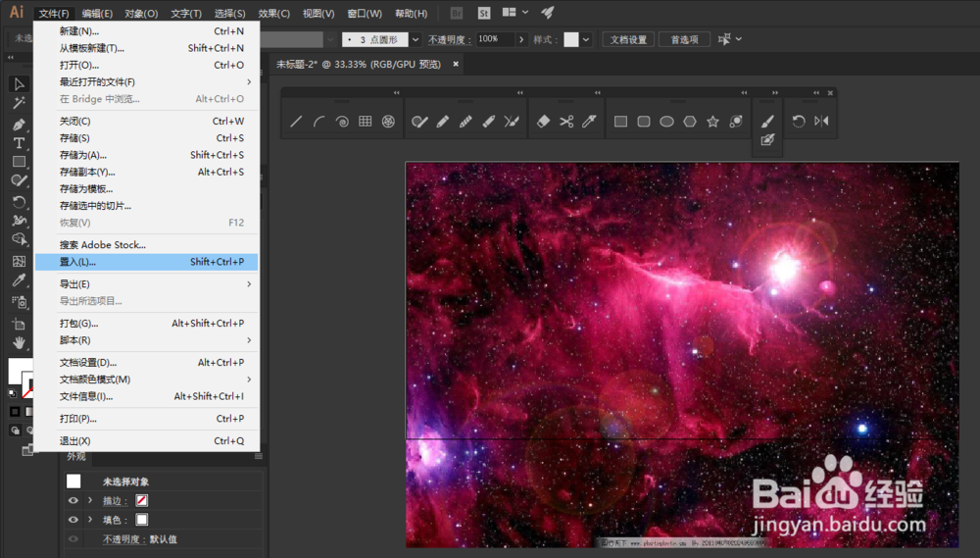Select the Line Segment tool in floating panel
Screen dimensions: 980x558
coord(296,122)
